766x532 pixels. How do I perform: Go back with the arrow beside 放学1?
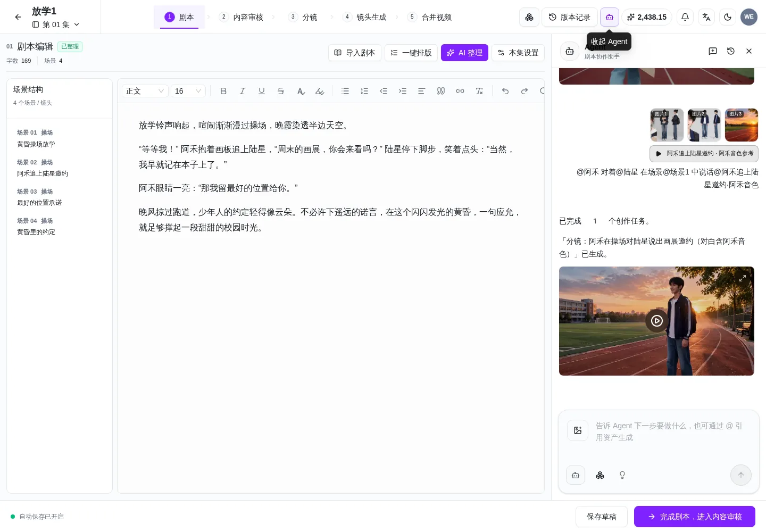[18, 17]
